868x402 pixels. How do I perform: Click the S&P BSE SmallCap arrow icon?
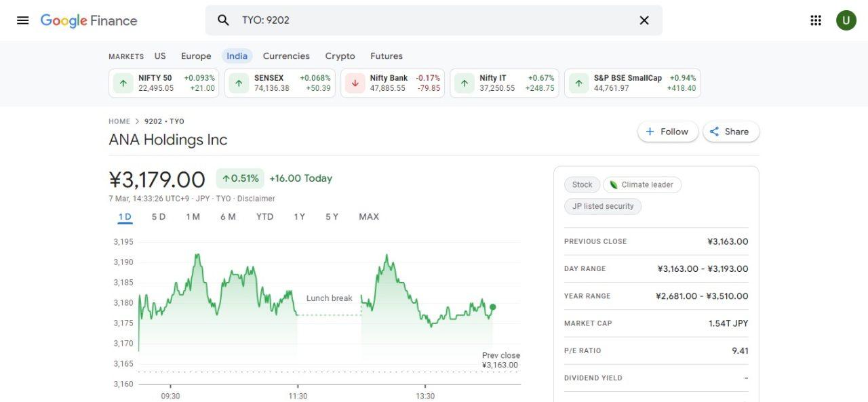(x=578, y=83)
